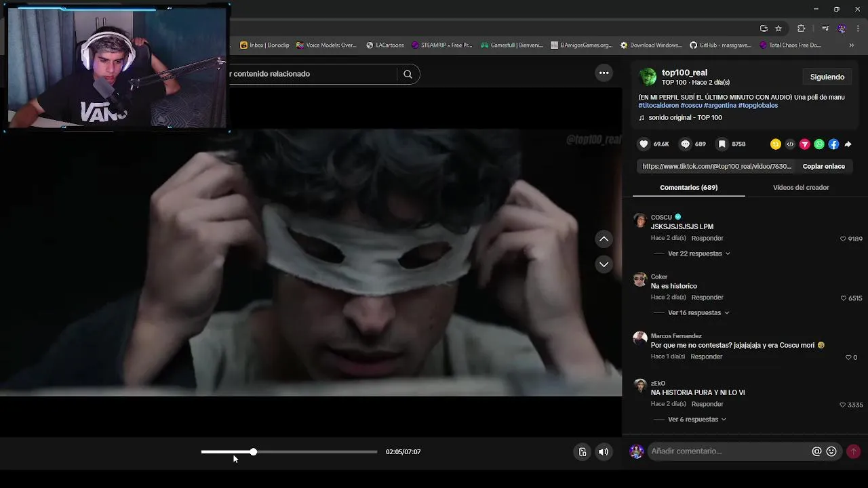This screenshot has width=868, height=488.
Task: Click the search magnifier icon
Action: click(408, 74)
